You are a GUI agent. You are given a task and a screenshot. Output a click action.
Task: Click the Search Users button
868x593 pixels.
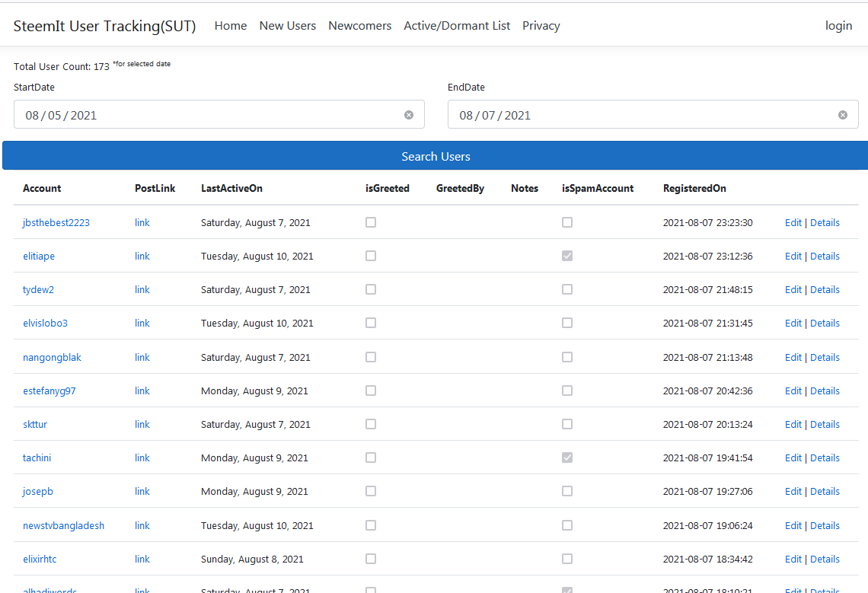[x=435, y=156]
